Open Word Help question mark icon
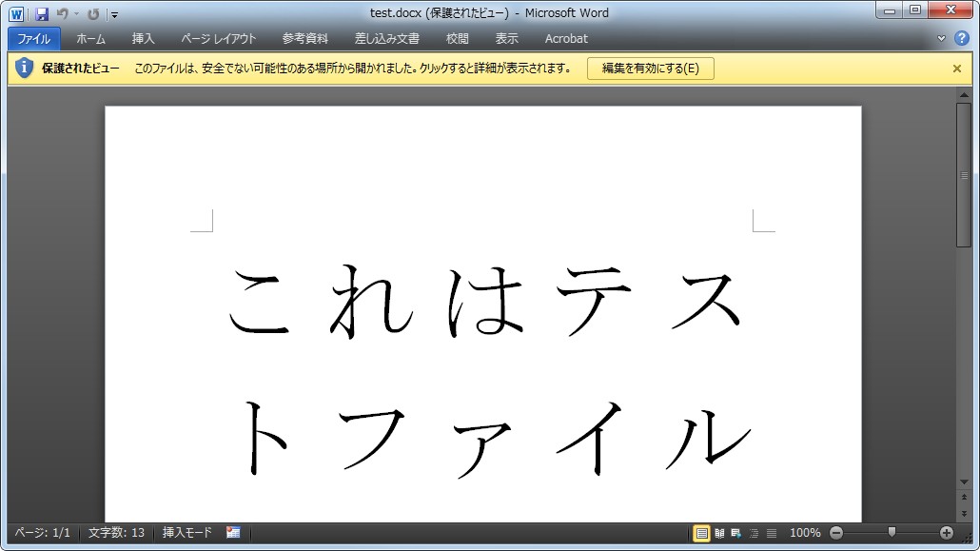The image size is (980, 551). coord(961,38)
